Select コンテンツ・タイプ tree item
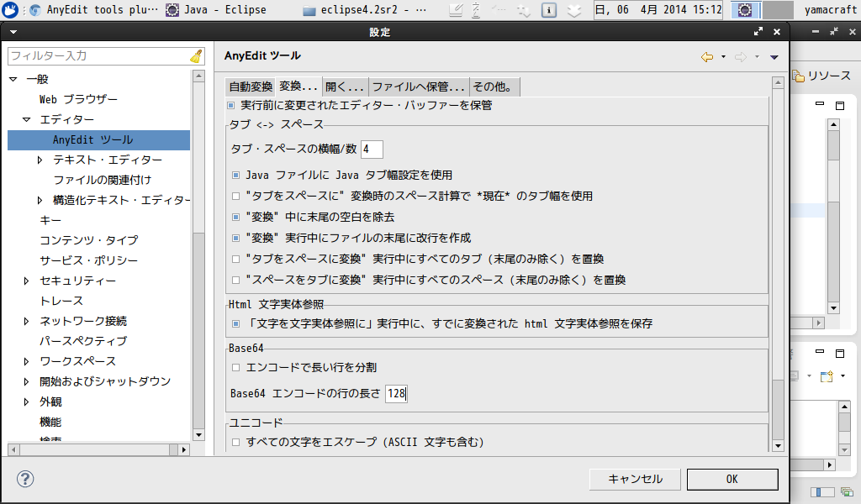Screen dimensions: 861x504 (x=89, y=240)
